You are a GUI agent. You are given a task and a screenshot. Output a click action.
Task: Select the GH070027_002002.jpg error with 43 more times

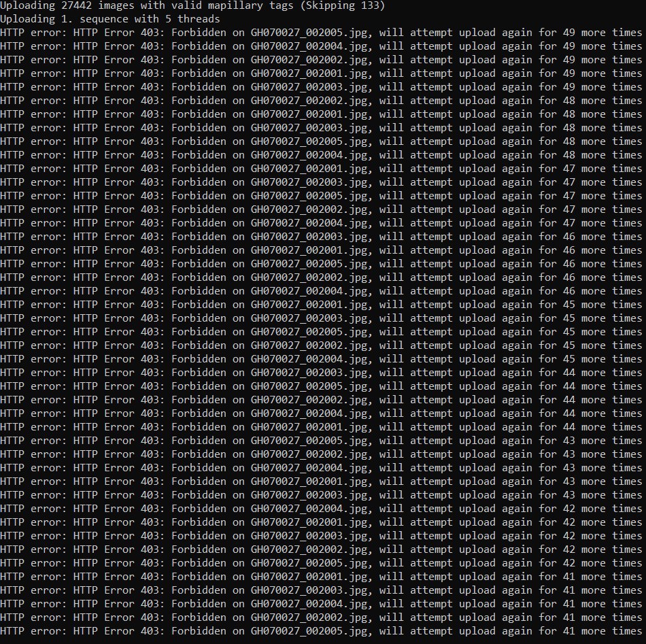(x=321, y=454)
